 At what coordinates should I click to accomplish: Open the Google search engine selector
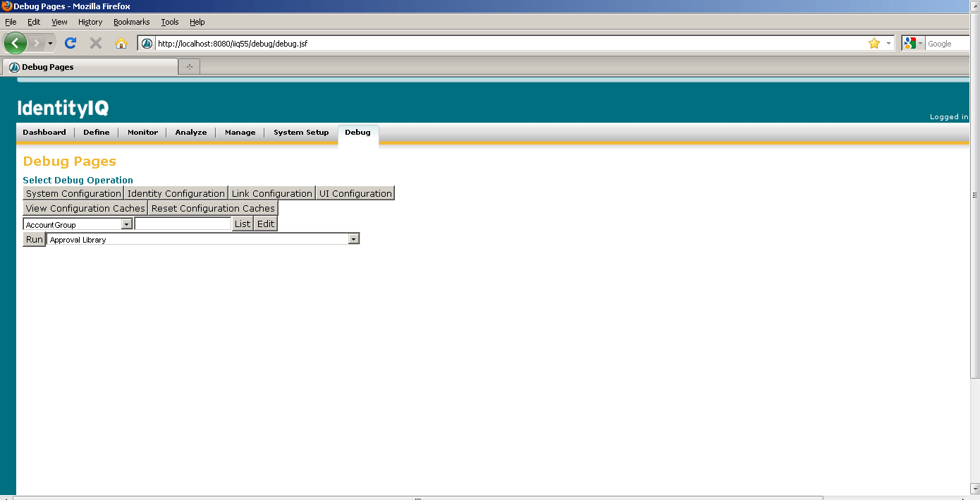pos(913,44)
